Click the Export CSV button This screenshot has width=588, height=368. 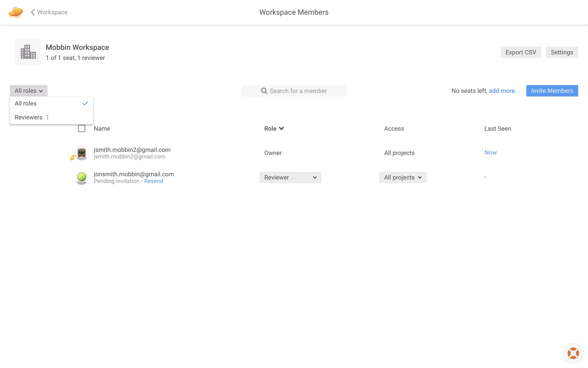(521, 52)
